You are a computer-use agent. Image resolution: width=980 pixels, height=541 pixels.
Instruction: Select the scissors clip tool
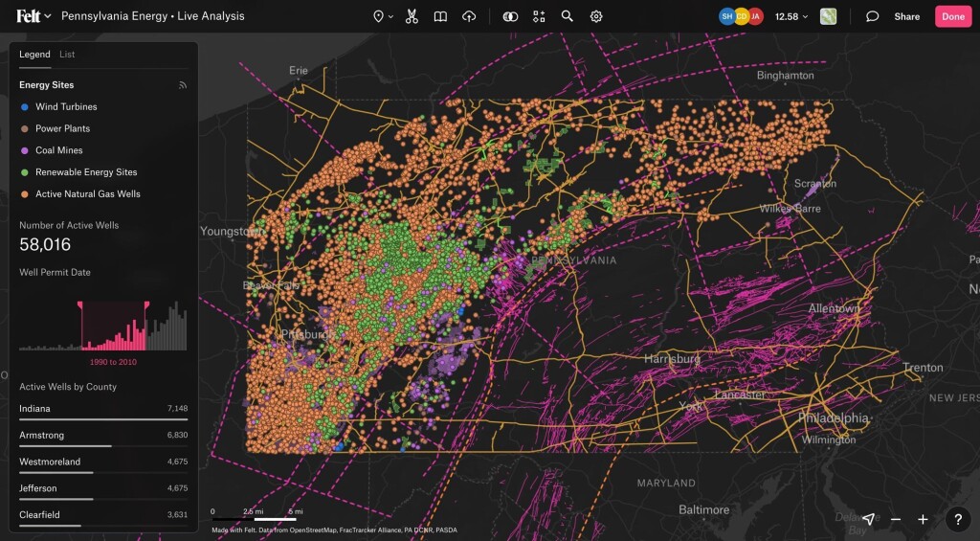[x=412, y=16]
